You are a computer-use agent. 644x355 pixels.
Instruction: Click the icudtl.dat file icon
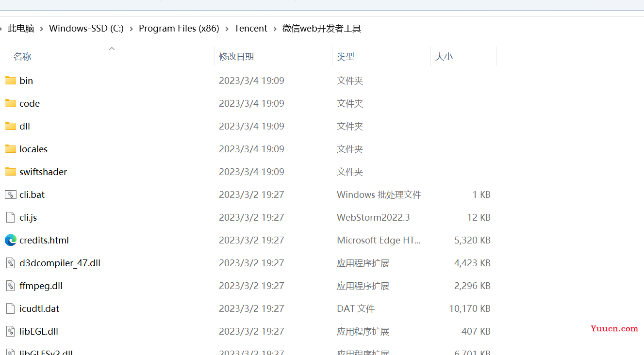coord(11,308)
